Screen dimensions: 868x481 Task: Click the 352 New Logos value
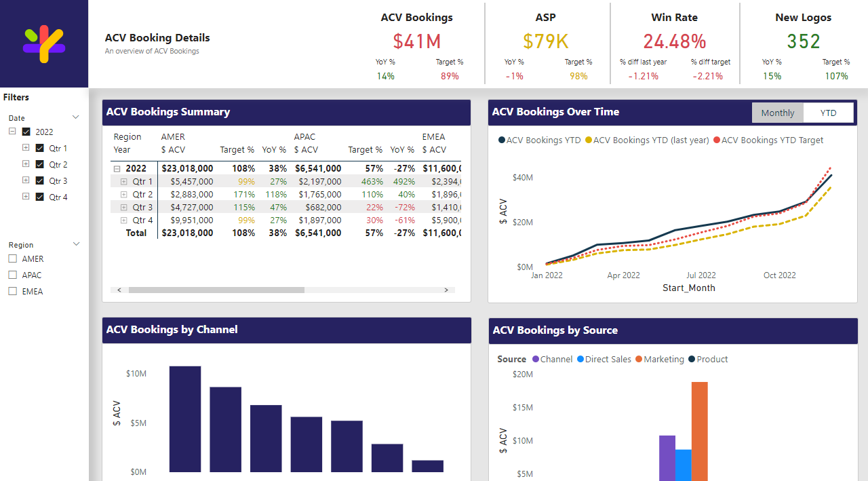804,41
